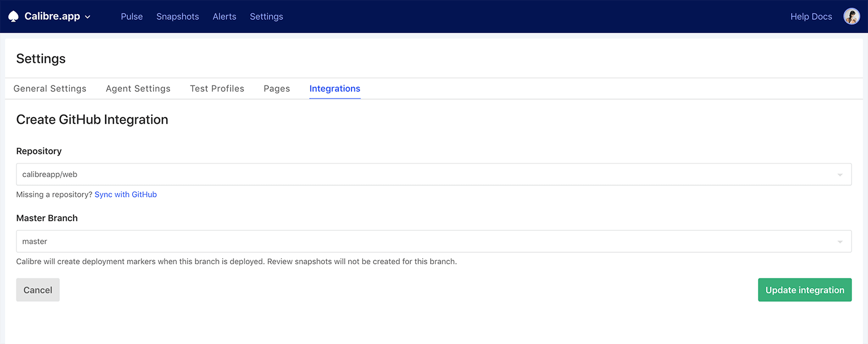Switch to the Agent Settings tab
This screenshot has height=344, width=868.
coord(138,88)
